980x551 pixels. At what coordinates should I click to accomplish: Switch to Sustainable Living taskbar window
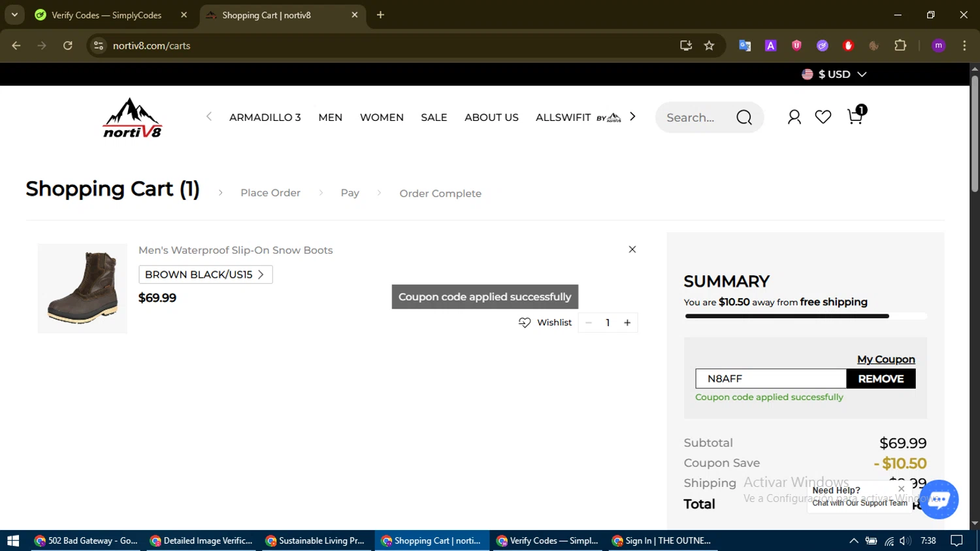pyautogui.click(x=317, y=541)
